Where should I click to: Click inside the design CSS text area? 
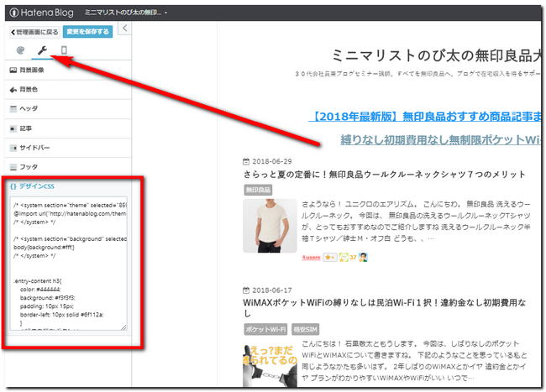pyautogui.click(x=69, y=264)
